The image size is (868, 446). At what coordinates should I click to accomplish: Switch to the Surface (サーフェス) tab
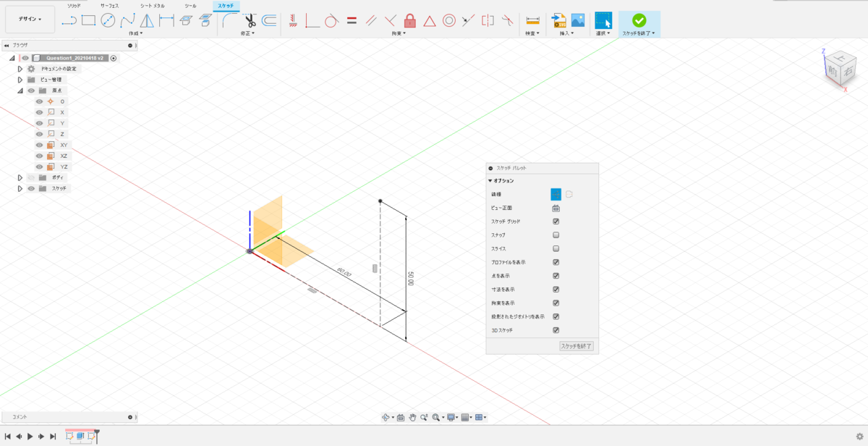[x=110, y=5]
